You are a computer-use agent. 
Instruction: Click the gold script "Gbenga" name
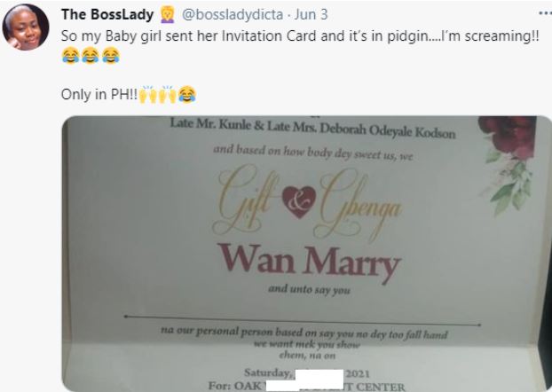pyautogui.click(x=358, y=204)
